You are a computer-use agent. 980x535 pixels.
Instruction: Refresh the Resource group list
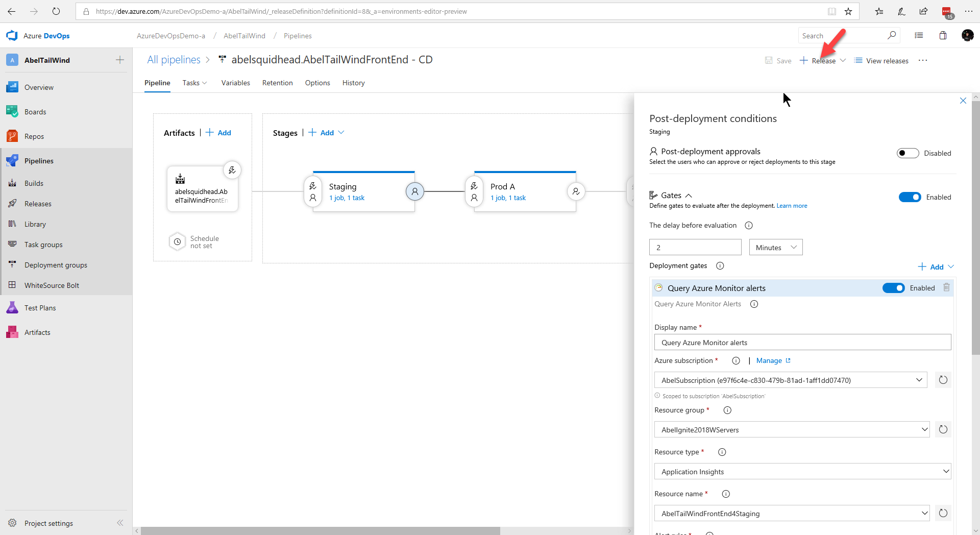coord(943,429)
